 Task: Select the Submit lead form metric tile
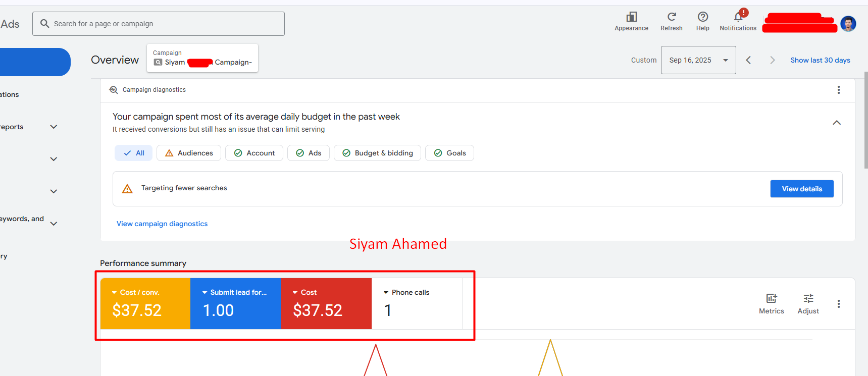click(x=235, y=303)
